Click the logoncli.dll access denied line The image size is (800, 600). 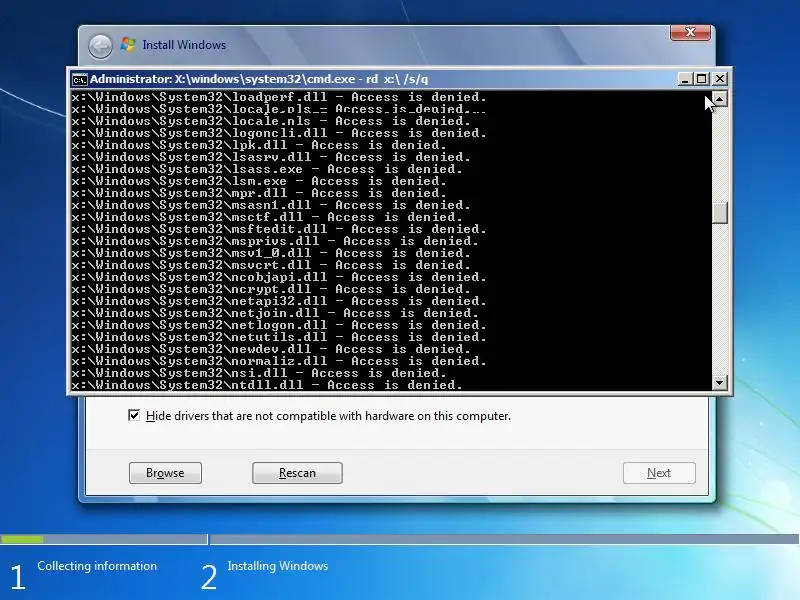(279, 133)
